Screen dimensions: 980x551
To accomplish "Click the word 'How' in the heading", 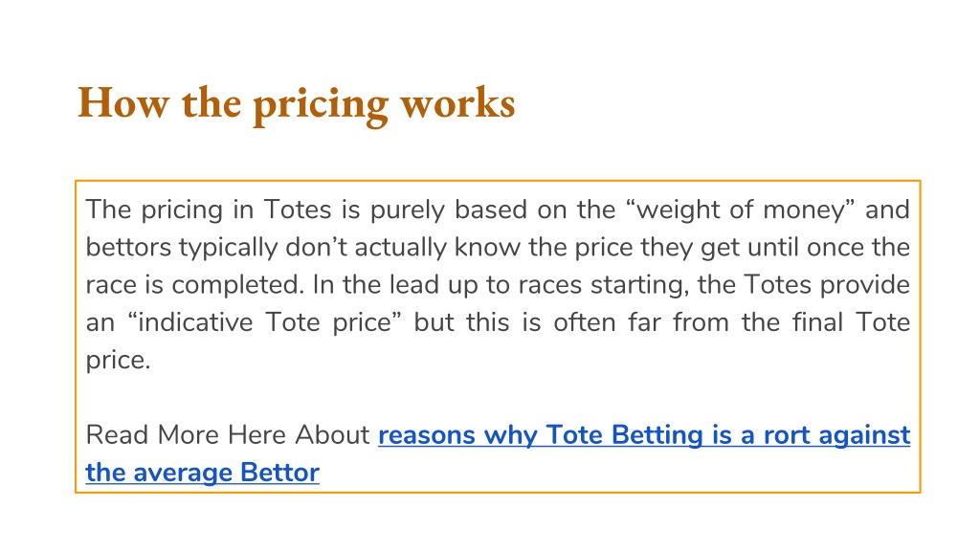I will tap(123, 102).
